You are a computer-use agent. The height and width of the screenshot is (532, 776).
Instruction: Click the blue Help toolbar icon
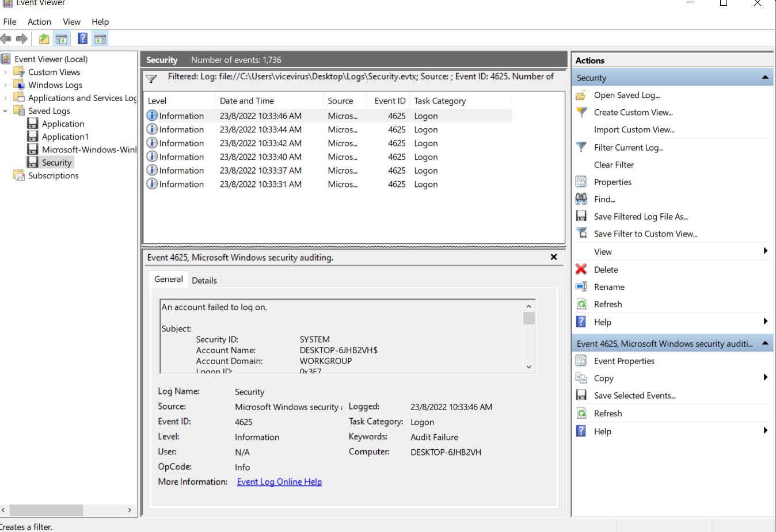(x=83, y=39)
